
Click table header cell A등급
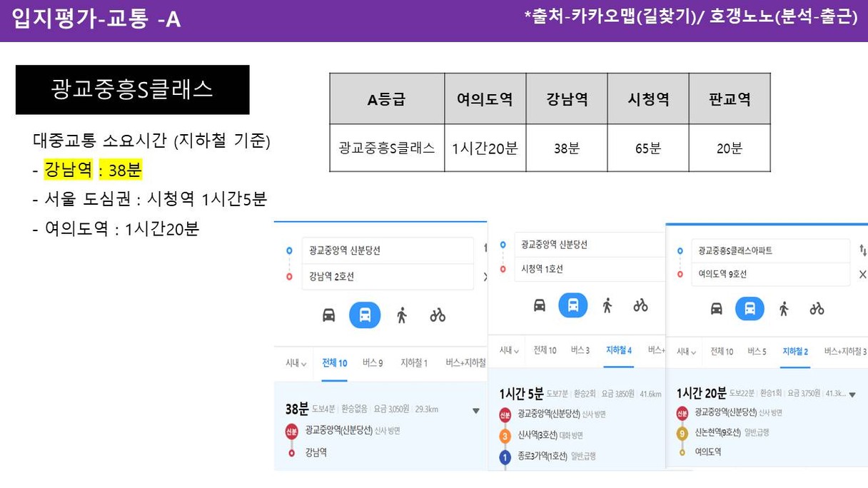pyautogui.click(x=387, y=98)
